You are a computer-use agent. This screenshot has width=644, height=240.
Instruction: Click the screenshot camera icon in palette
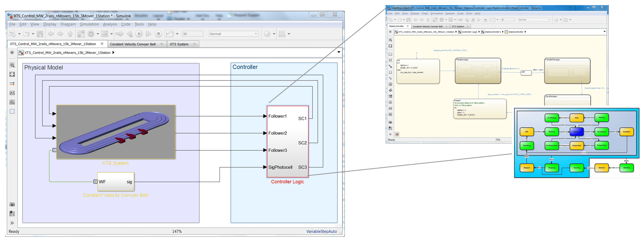pos(12,204)
